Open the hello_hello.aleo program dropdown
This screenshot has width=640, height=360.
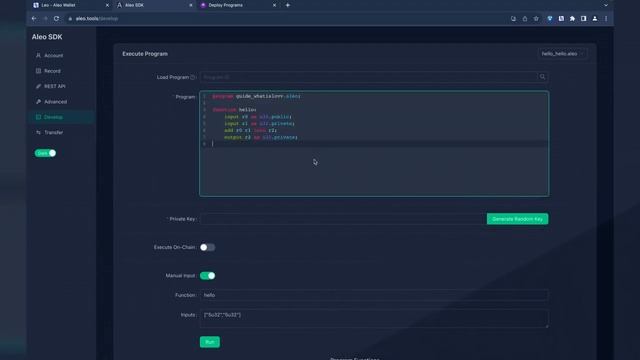pyautogui.click(x=562, y=54)
